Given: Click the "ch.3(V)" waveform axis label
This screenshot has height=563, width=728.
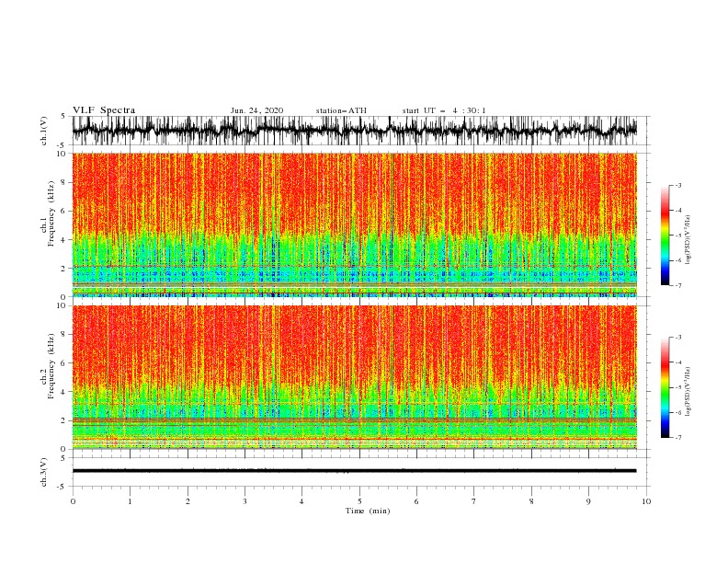Looking at the screenshot, I should pyautogui.click(x=44, y=472).
